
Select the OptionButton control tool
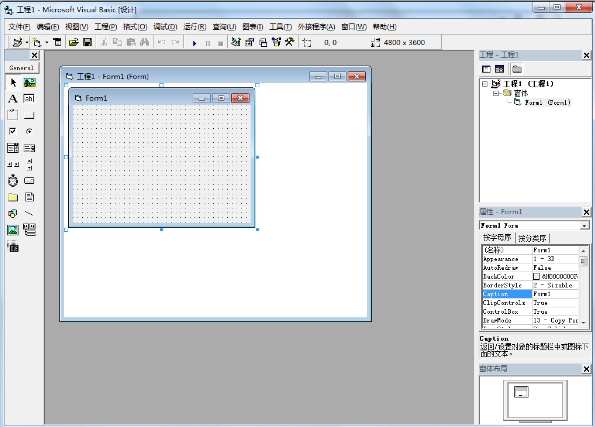point(29,131)
